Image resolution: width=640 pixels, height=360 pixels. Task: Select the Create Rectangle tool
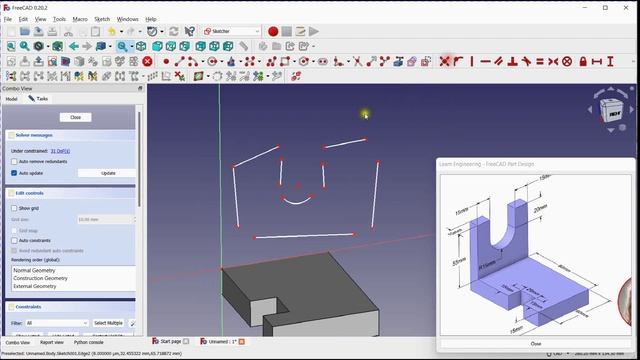pos(285,62)
